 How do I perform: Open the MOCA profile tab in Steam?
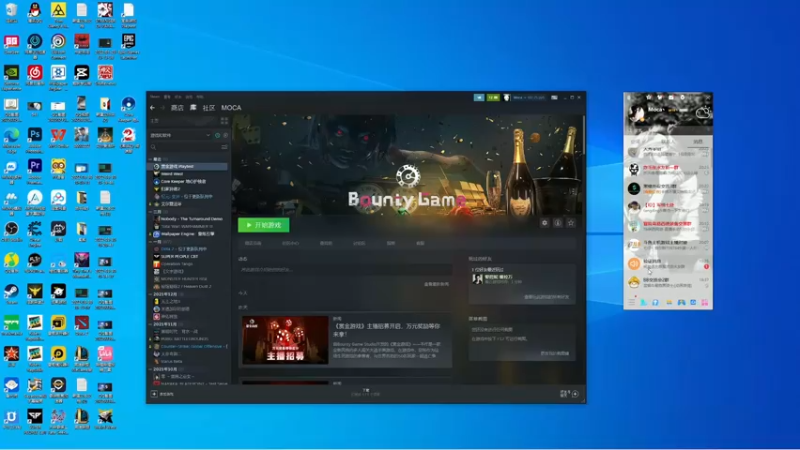[231, 108]
